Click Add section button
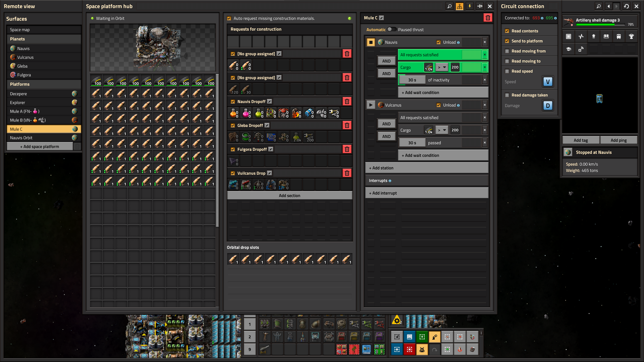 290,196
